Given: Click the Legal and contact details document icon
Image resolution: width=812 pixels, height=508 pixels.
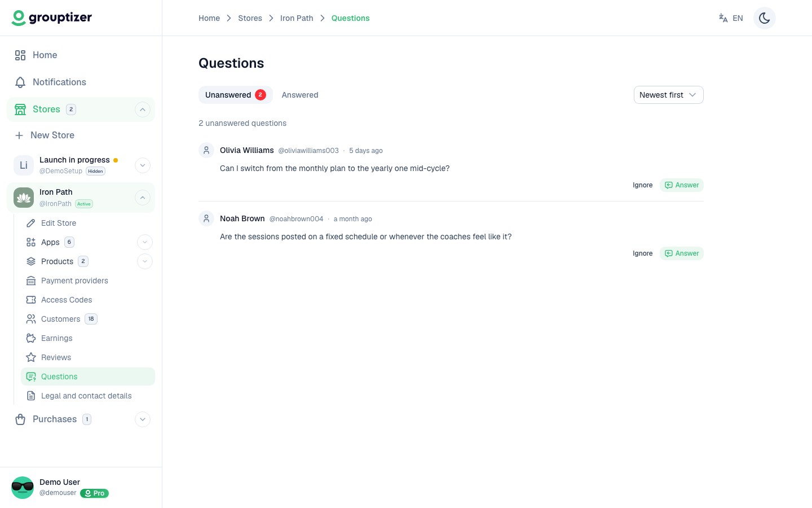Looking at the screenshot, I should pyautogui.click(x=31, y=396).
